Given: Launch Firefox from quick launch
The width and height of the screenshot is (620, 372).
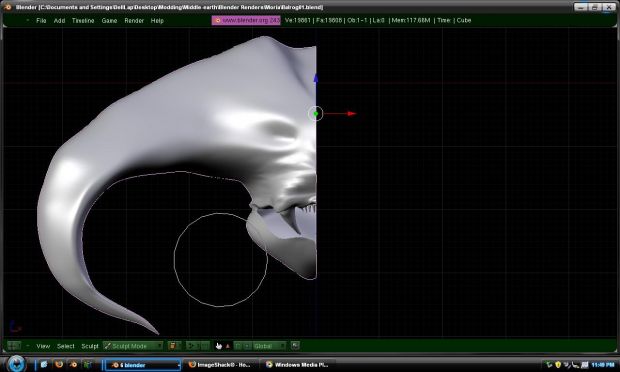Looking at the screenshot, I should tap(59, 364).
